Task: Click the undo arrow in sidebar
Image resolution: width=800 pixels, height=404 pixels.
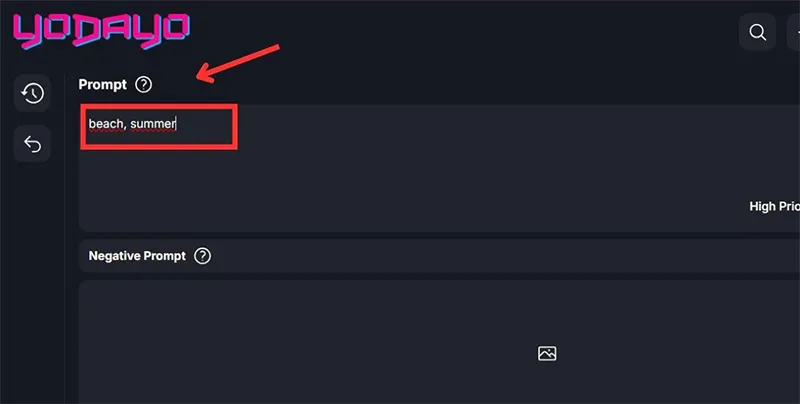Action: (33, 145)
